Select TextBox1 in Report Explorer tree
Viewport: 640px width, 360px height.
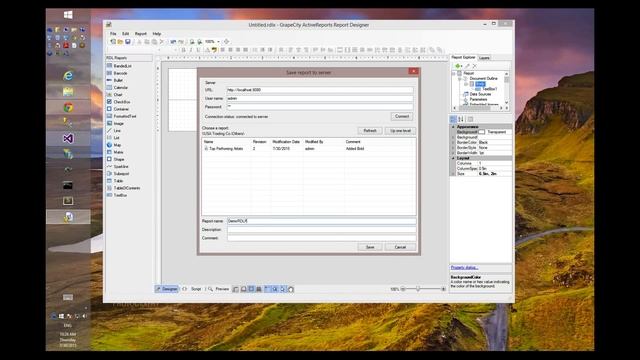(x=489, y=89)
